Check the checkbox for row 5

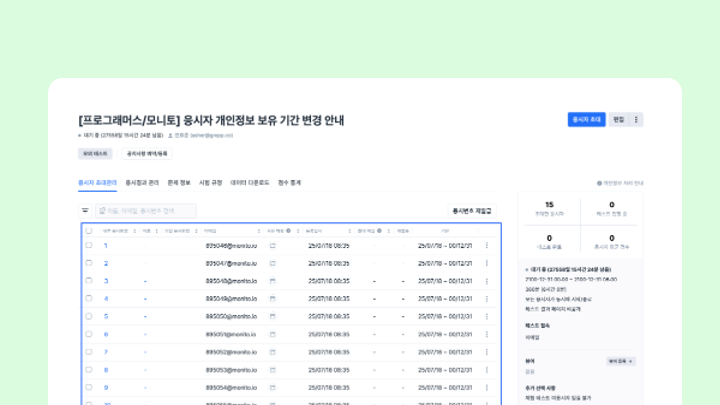coord(89,316)
